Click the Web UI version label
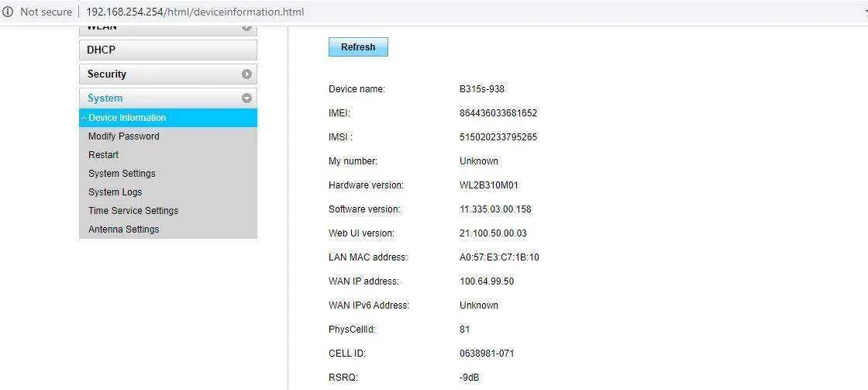 [361, 233]
